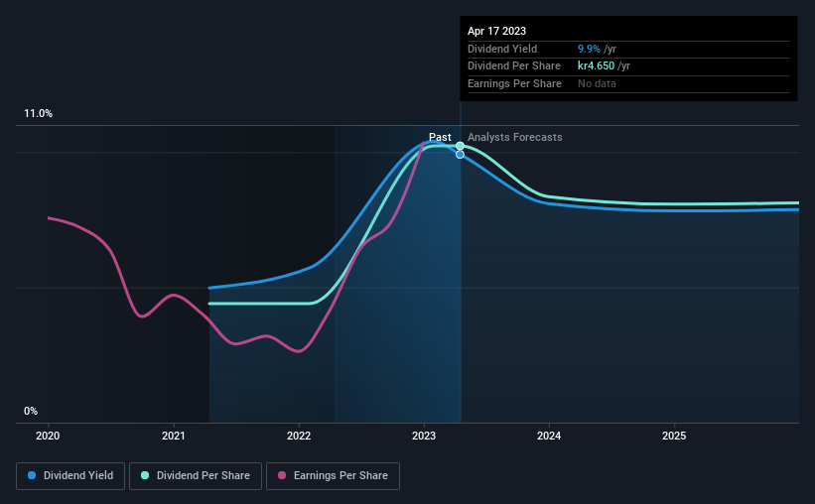This screenshot has width=815, height=504.
Task: Select the 2024 x-axis label
Action: [x=549, y=436]
